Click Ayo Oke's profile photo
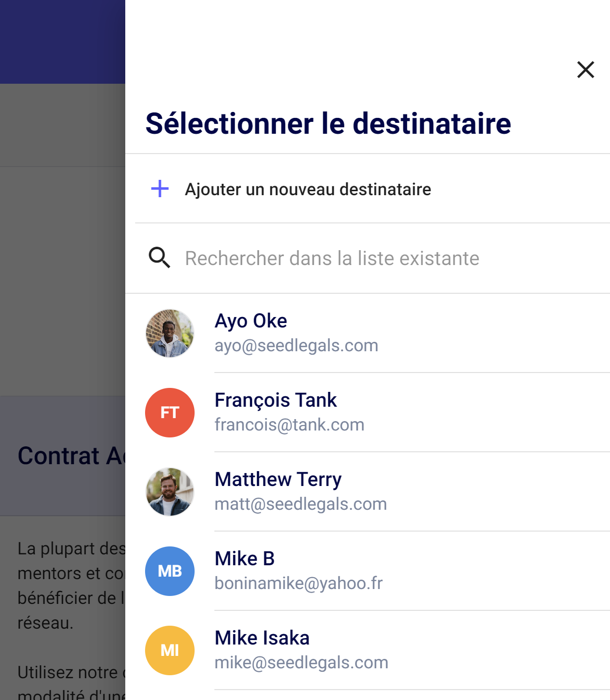 point(170,333)
